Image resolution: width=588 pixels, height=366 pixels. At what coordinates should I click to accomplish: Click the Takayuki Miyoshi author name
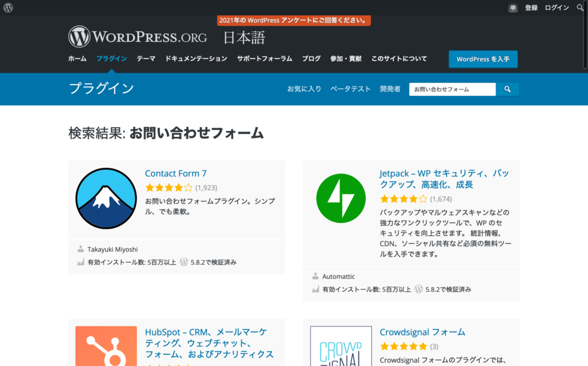[x=113, y=249]
